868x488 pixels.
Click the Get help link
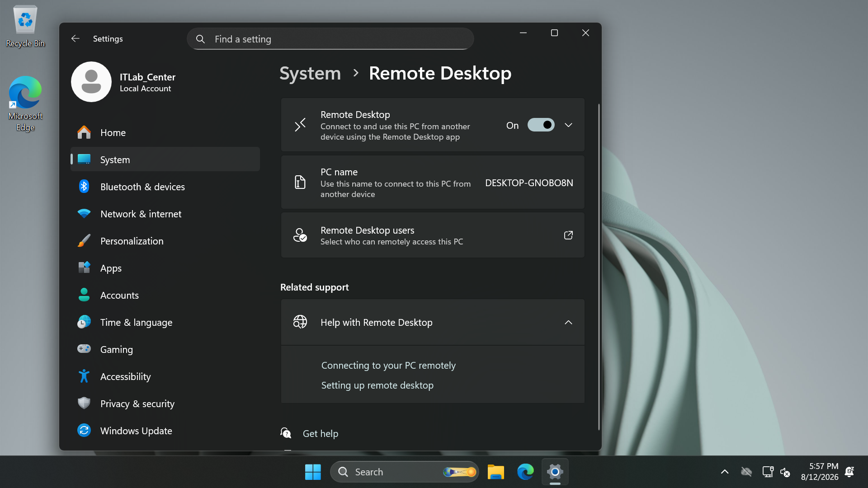point(321,433)
